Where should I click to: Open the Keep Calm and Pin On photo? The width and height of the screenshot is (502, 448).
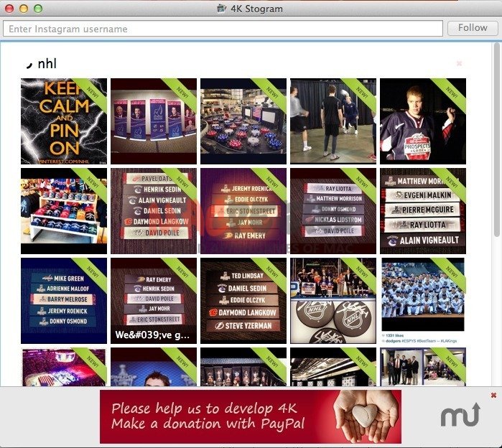(x=64, y=121)
